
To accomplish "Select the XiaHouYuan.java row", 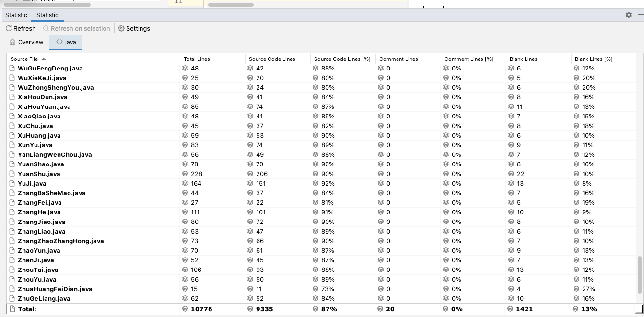I will pyautogui.click(x=322, y=106).
